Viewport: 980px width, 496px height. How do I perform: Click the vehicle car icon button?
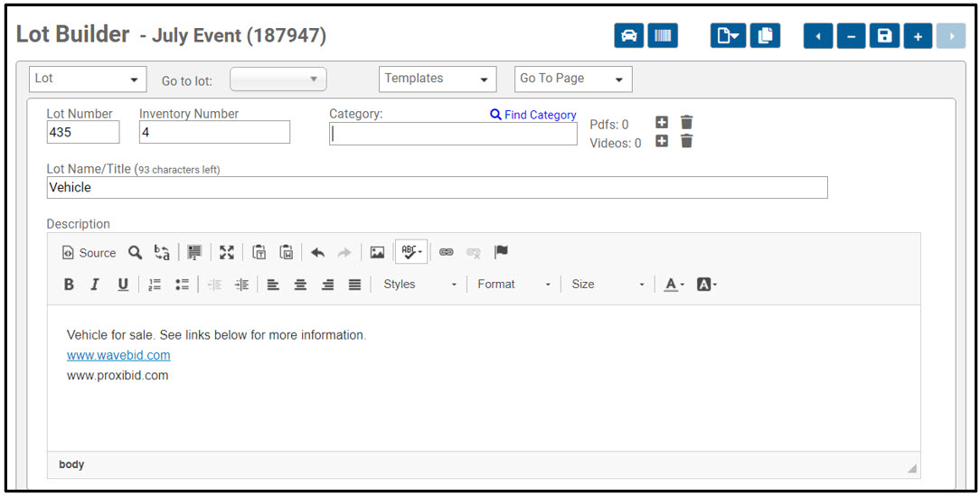coord(628,36)
